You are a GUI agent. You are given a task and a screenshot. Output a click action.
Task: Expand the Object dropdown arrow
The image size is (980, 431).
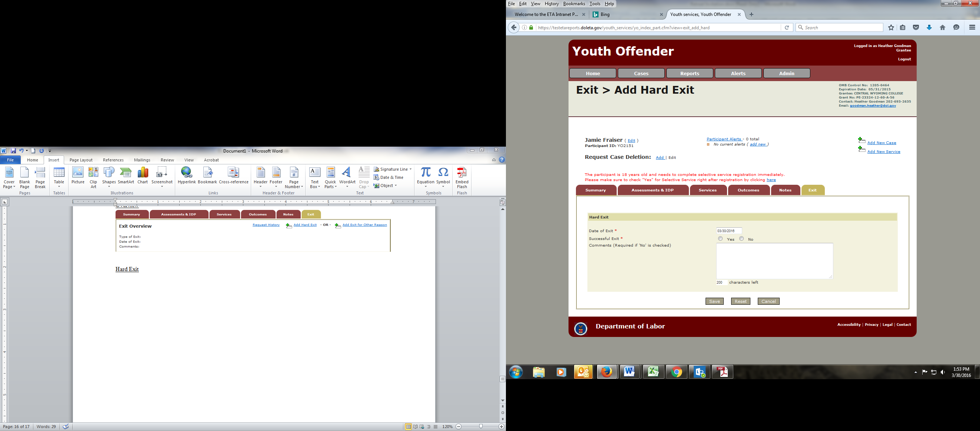(x=396, y=186)
